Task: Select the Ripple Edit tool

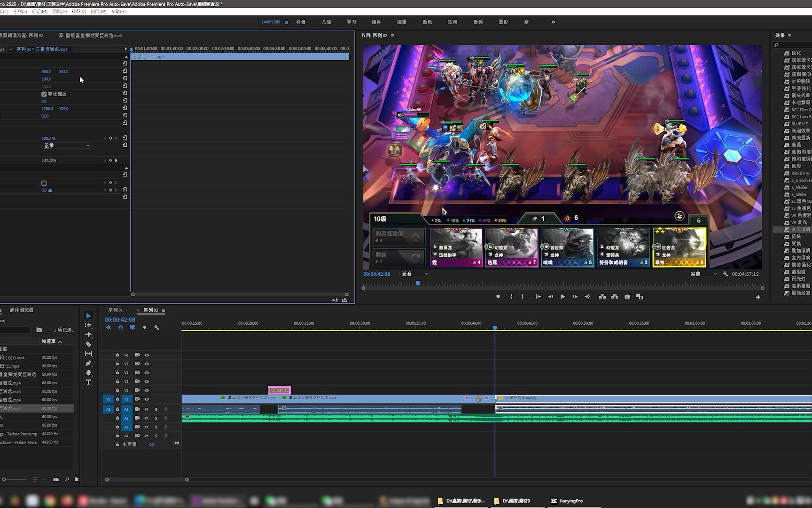Action: click(x=88, y=334)
